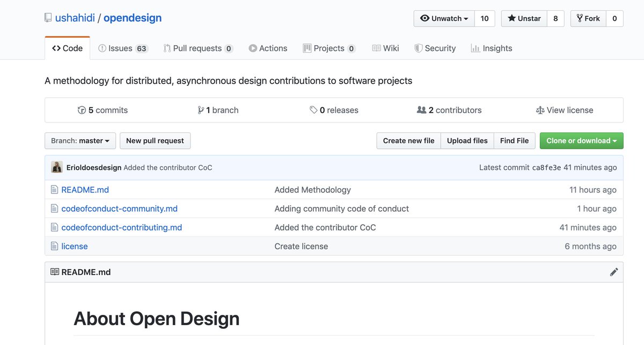View the 5 commits history

point(103,110)
